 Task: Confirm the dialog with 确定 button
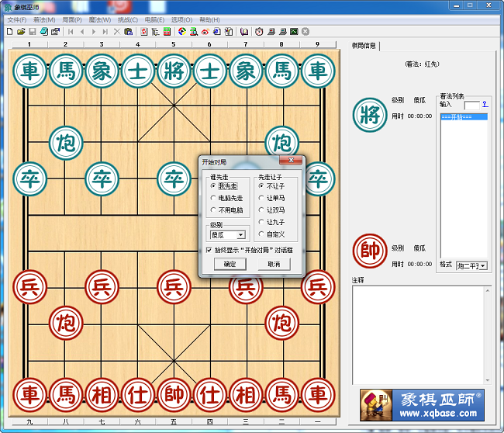tap(230, 264)
